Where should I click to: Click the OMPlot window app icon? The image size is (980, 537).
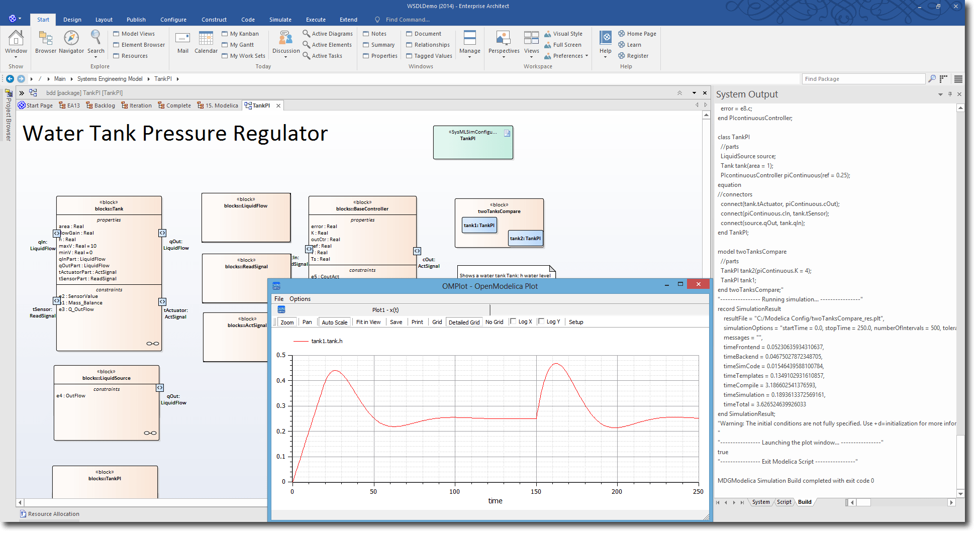[x=276, y=286]
